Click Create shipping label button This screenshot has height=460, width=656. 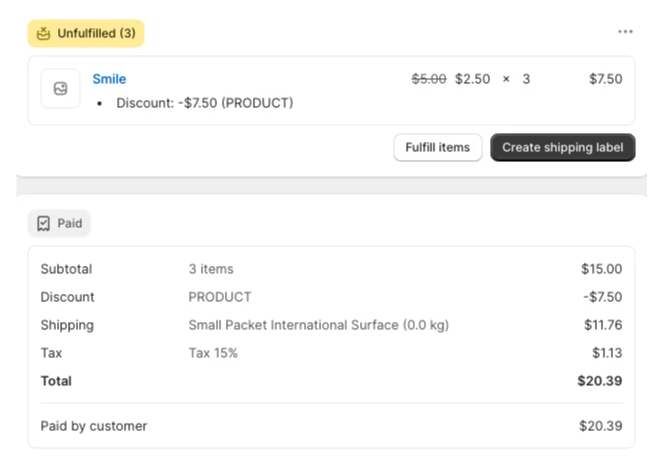tap(563, 147)
